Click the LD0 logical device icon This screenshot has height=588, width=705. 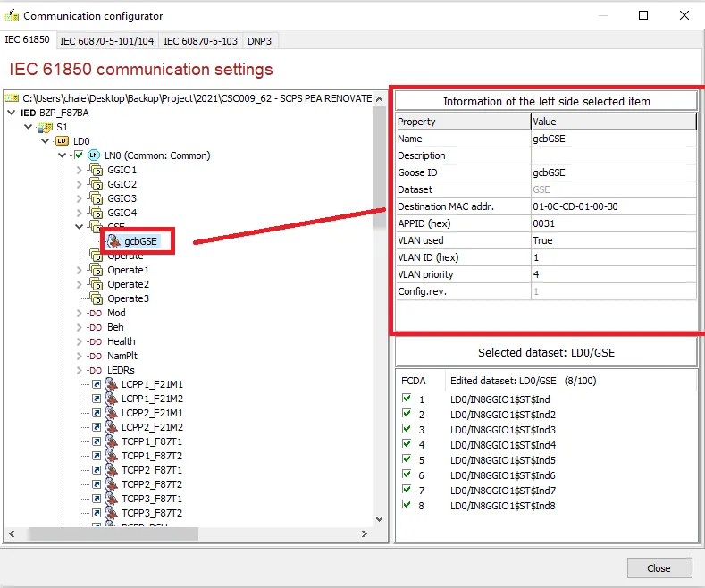(x=62, y=141)
